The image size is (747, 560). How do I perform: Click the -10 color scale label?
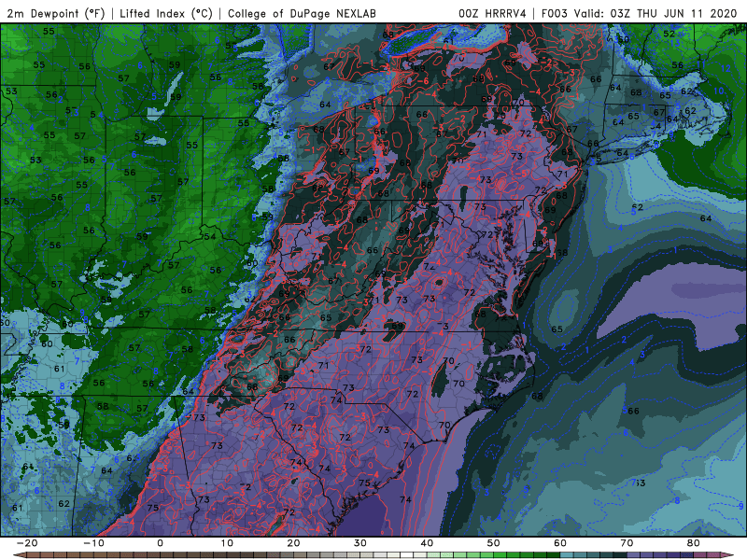click(x=94, y=543)
